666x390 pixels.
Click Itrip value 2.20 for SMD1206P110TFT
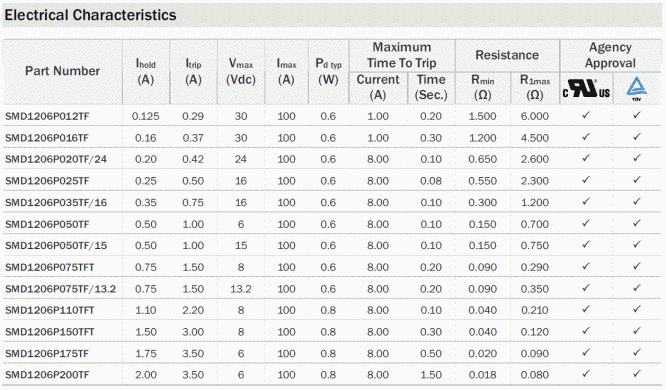(x=193, y=310)
